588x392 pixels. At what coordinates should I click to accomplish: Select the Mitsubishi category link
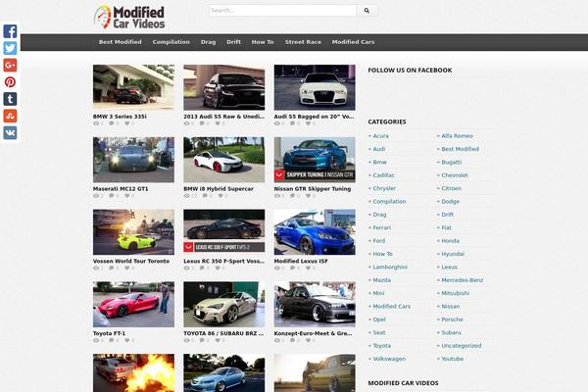[x=455, y=293]
